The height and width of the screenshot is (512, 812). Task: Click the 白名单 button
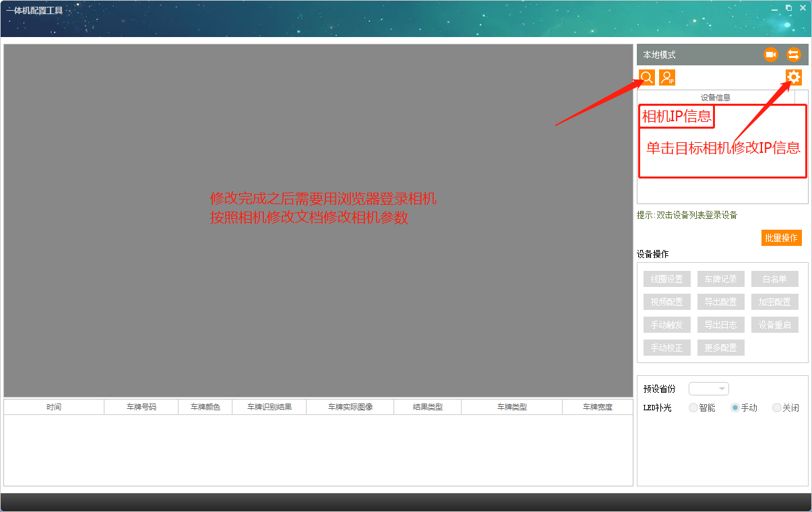click(x=775, y=279)
